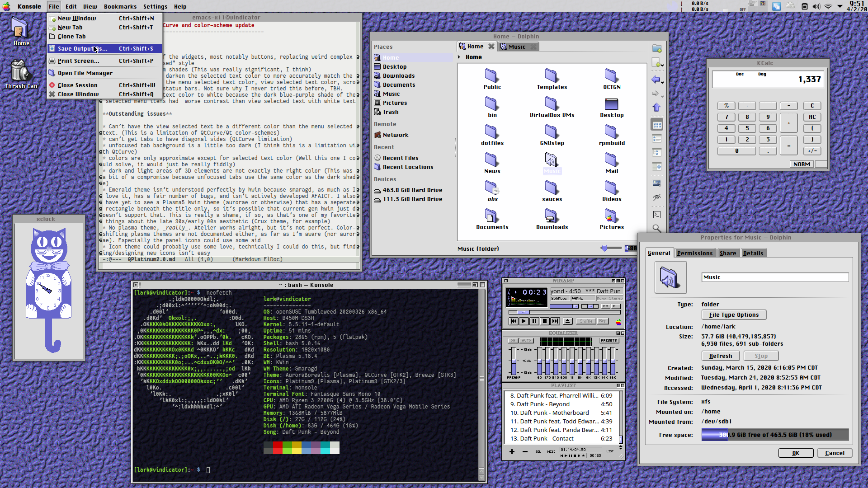868x488 pixels.
Task: Click the Winamp play button
Action: pyautogui.click(x=524, y=321)
